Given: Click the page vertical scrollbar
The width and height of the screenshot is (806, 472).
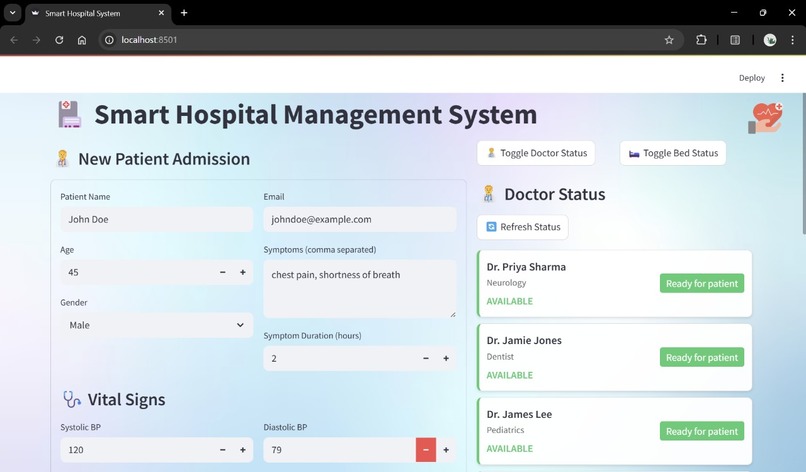Looking at the screenshot, I should 803,165.
